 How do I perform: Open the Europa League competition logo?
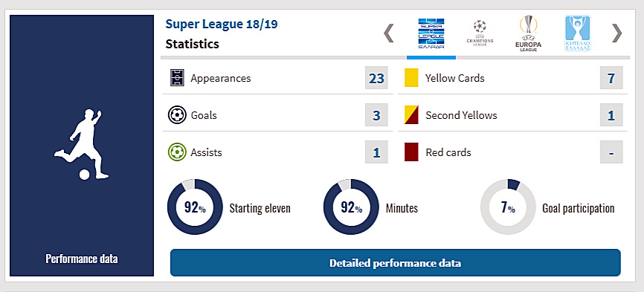(x=528, y=33)
